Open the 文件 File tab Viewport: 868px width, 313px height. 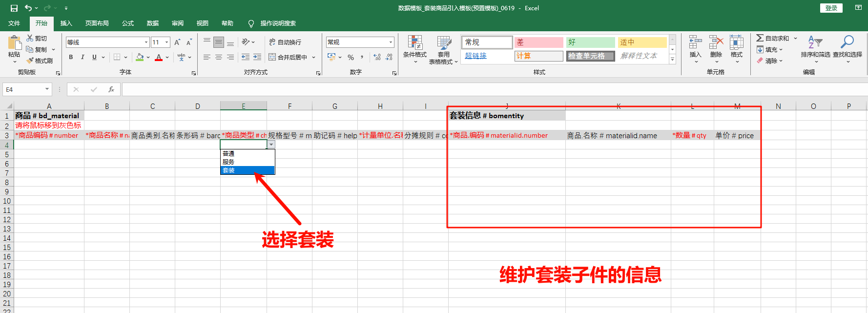(x=14, y=23)
